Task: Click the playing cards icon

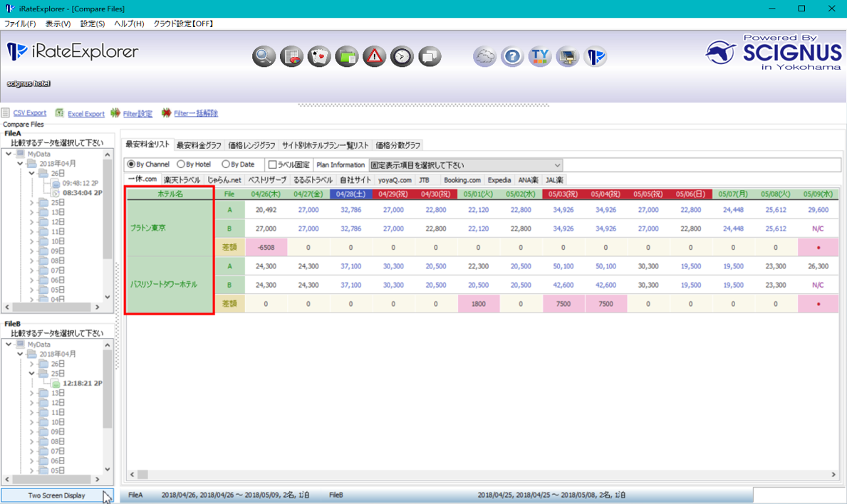Action: point(319,56)
